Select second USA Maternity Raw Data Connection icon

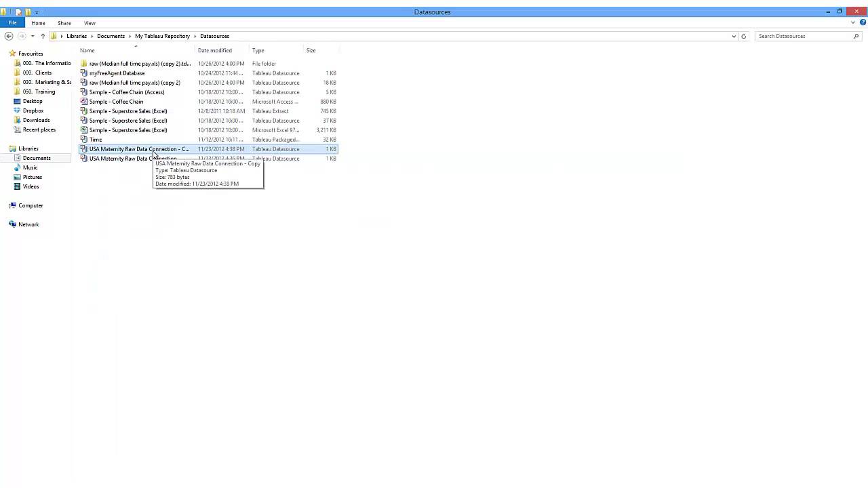tap(84, 159)
